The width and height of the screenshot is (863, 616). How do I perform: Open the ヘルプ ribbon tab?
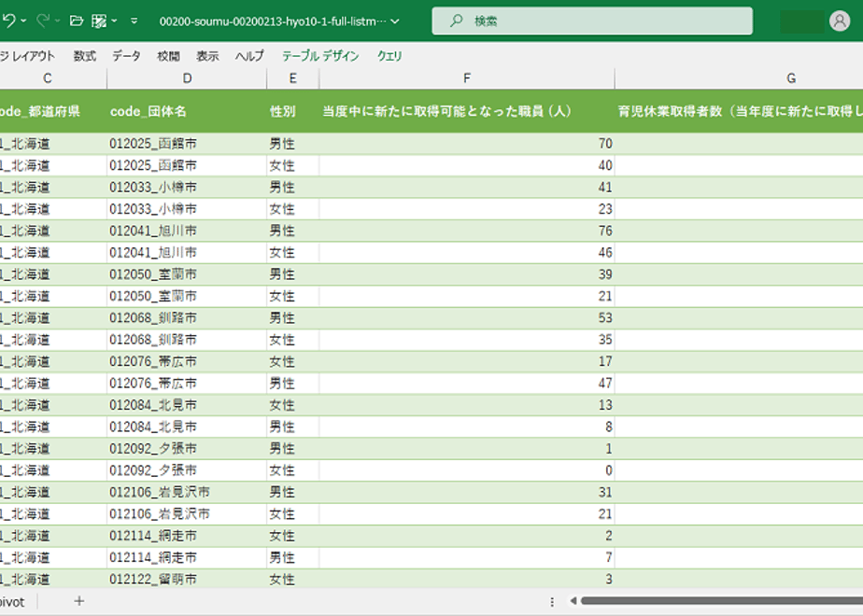pos(249,56)
